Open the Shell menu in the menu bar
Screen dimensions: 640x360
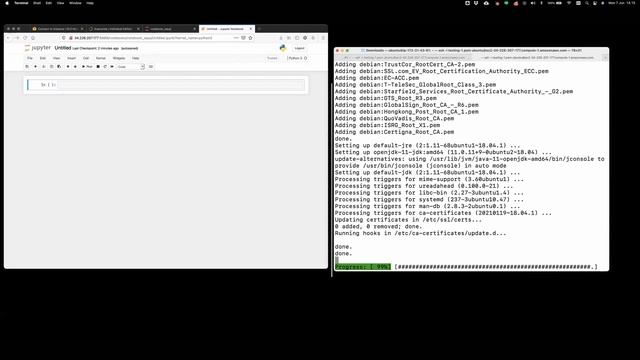click(x=37, y=3)
